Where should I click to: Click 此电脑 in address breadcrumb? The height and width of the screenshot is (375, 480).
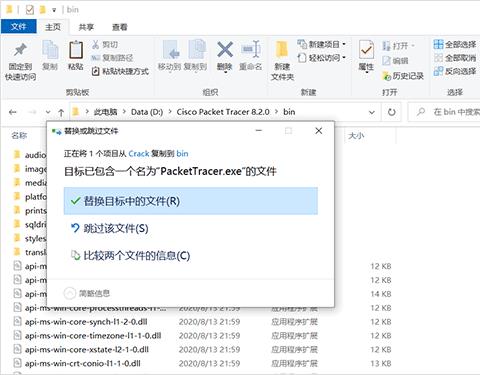(105, 112)
